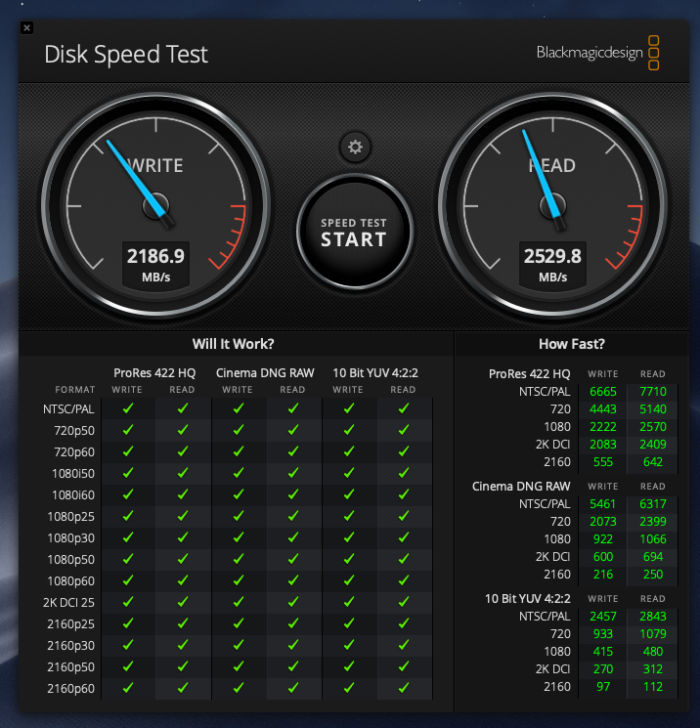Click ProRes 422 HQ read checkmark for 2K DCI 25
Screen dimensions: 700x728
182,602
